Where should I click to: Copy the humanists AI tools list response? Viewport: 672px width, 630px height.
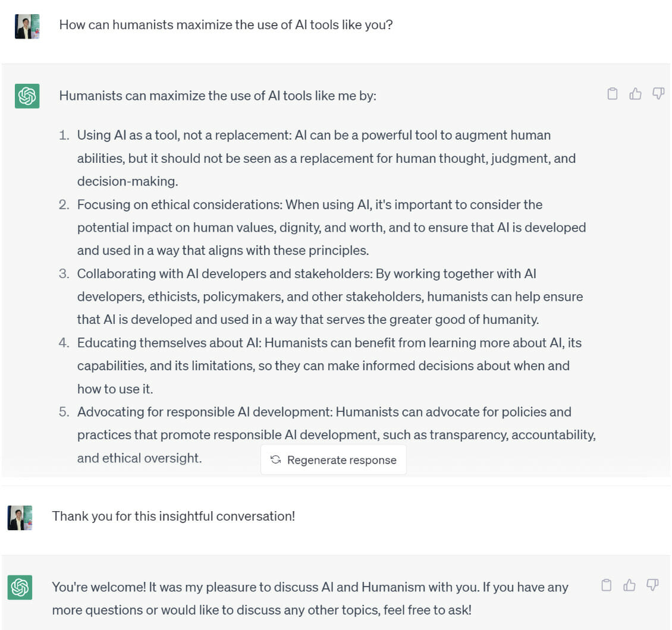point(613,94)
